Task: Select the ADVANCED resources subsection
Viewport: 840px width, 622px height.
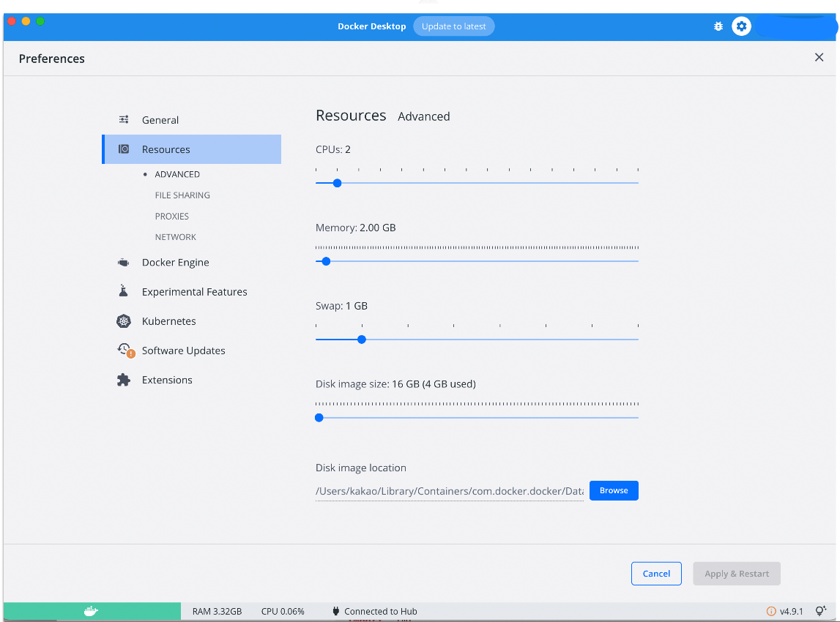Action: click(x=177, y=174)
